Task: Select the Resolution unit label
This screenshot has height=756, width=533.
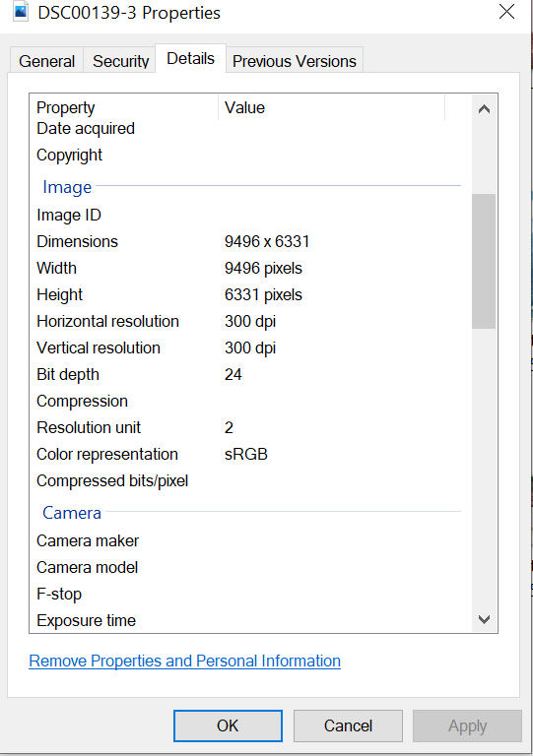Action: click(x=89, y=427)
